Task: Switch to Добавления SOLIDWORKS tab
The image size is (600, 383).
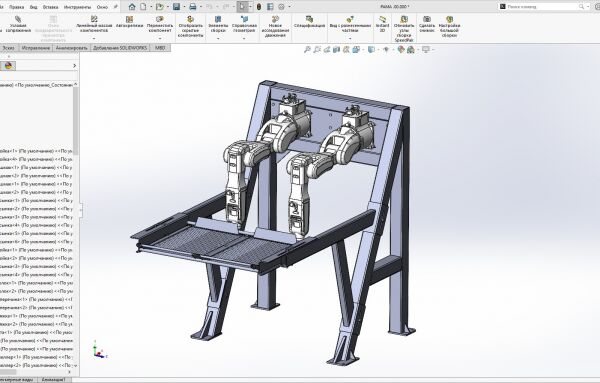Action: pyautogui.click(x=120, y=48)
